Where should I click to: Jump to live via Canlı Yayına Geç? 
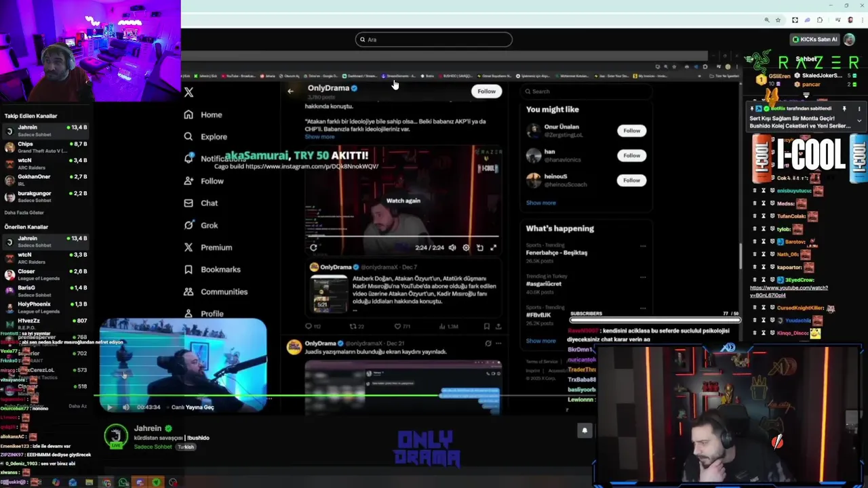(x=193, y=407)
